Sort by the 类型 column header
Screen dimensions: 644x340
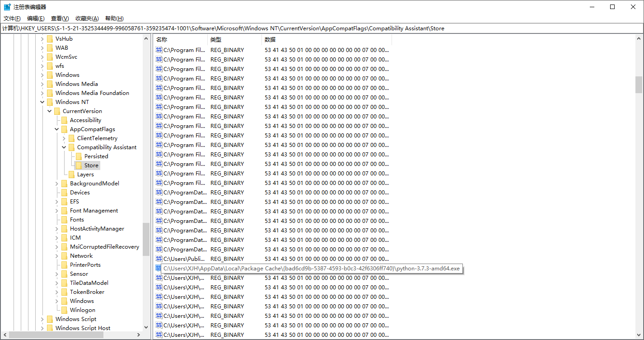[234, 40]
